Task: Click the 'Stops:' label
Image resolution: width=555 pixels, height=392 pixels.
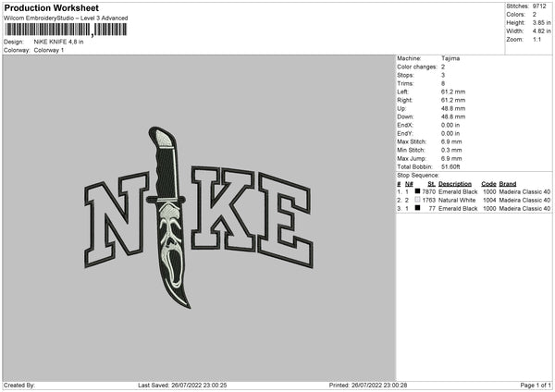Action: 405,75
